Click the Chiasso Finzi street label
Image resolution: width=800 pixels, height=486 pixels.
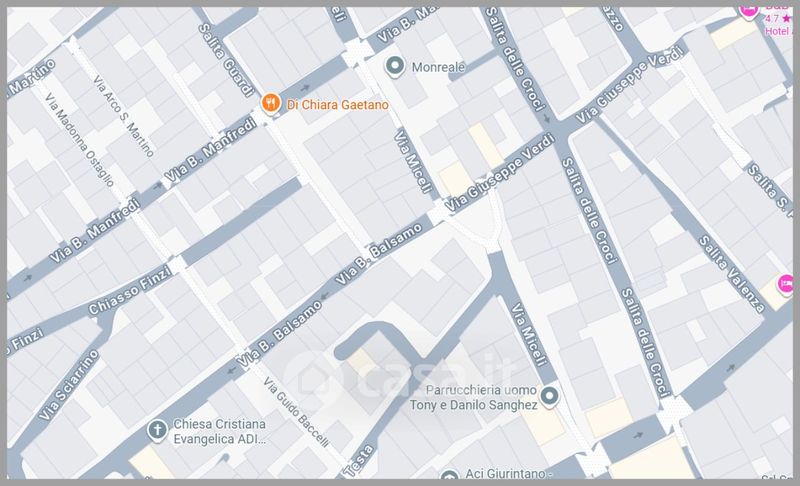(130, 291)
